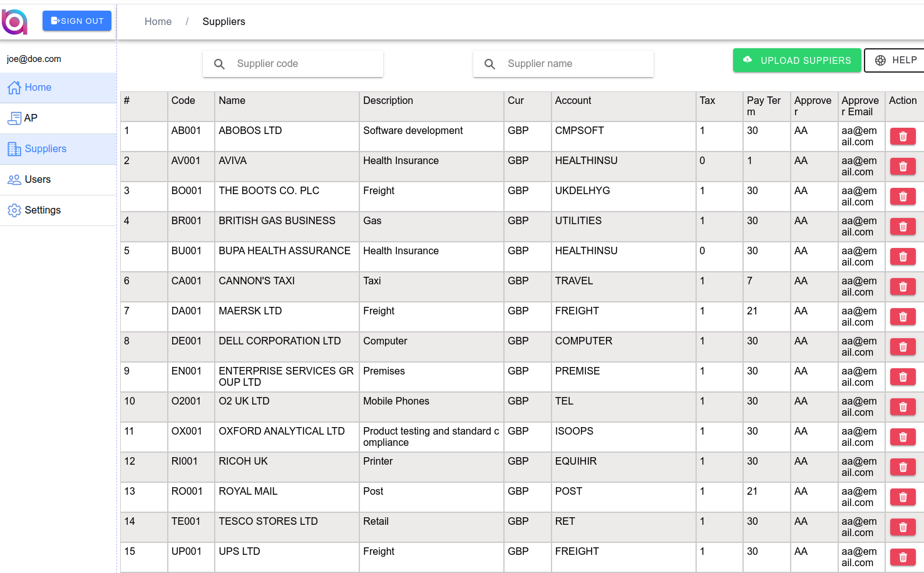
Task: Click the Taxi description cell
Action: pyautogui.click(x=431, y=287)
